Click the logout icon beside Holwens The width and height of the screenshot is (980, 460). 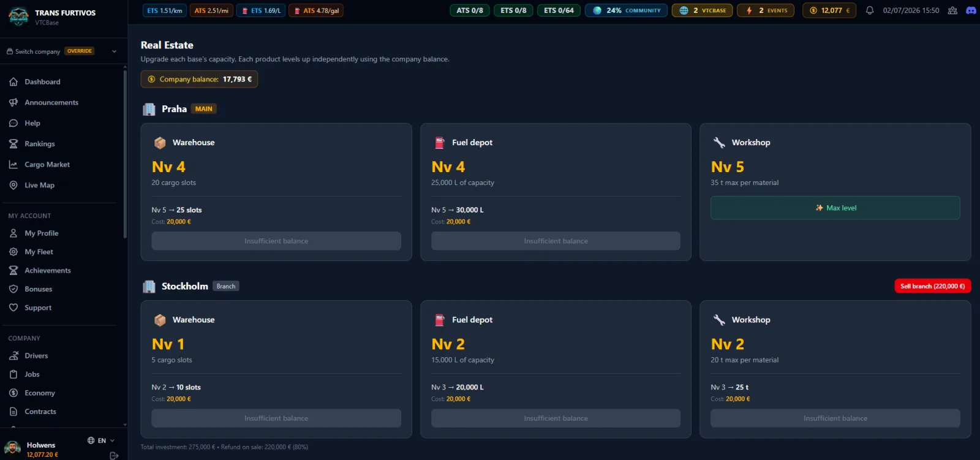(x=114, y=455)
